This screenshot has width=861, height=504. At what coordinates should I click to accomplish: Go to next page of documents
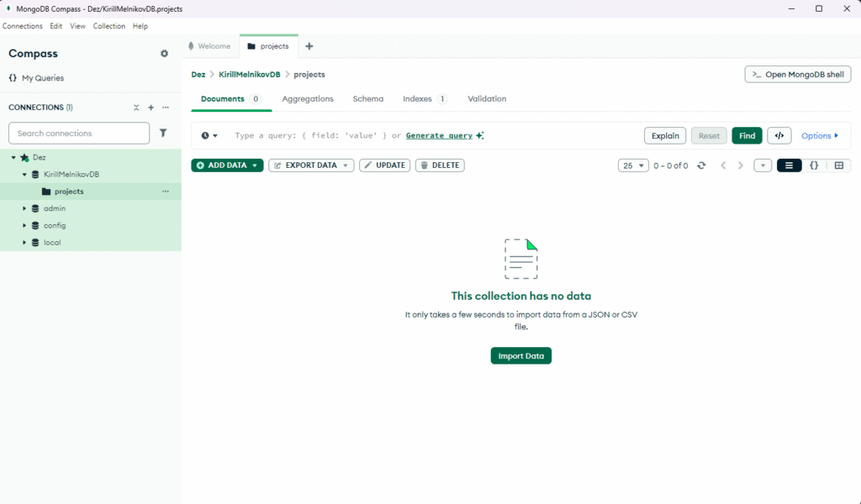click(741, 165)
